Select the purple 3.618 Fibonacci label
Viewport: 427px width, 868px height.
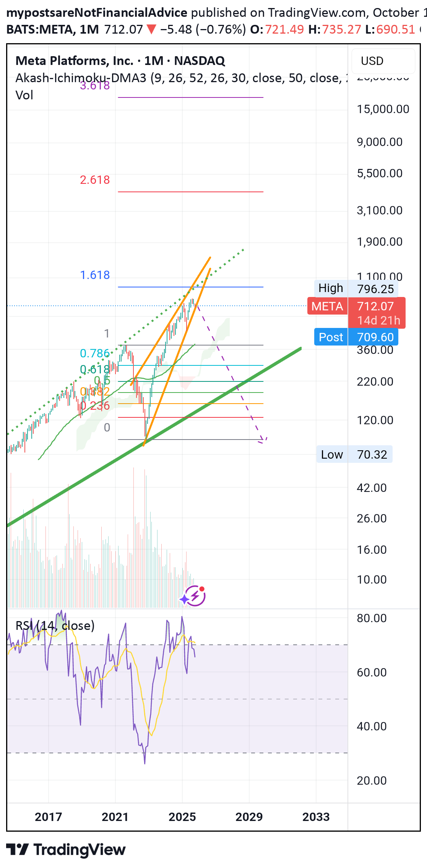tap(95, 86)
